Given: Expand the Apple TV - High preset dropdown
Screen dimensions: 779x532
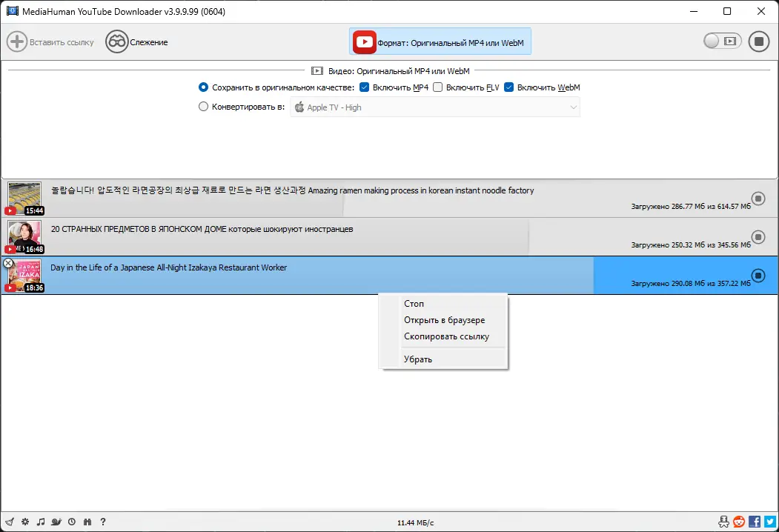Looking at the screenshot, I should 435,107.
